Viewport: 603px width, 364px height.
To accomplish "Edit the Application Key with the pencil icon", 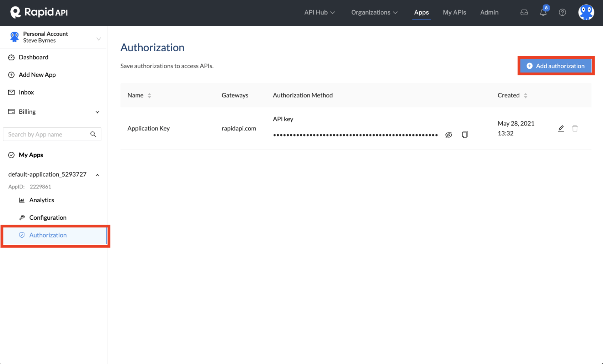I will [x=561, y=128].
